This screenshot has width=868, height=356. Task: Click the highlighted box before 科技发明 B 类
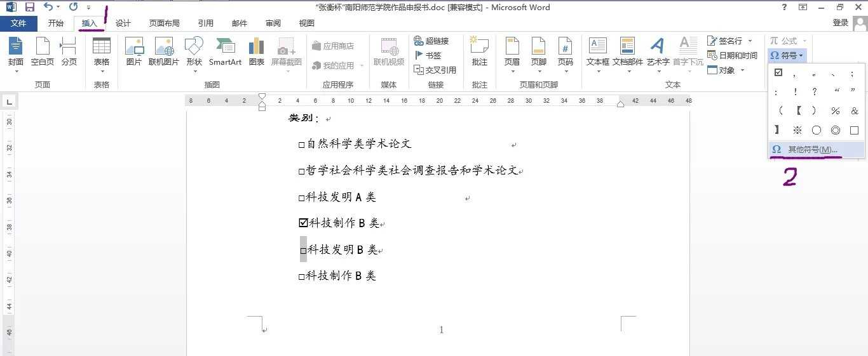(303, 250)
